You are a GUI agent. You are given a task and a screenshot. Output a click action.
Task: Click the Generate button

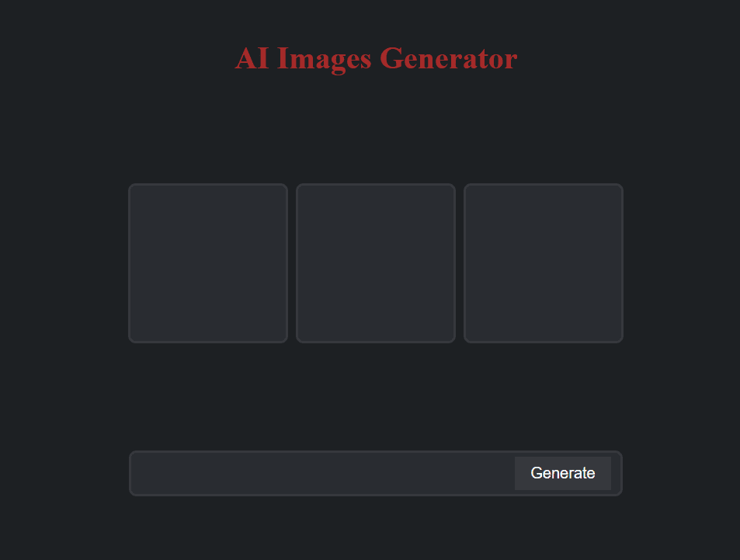pyautogui.click(x=562, y=473)
